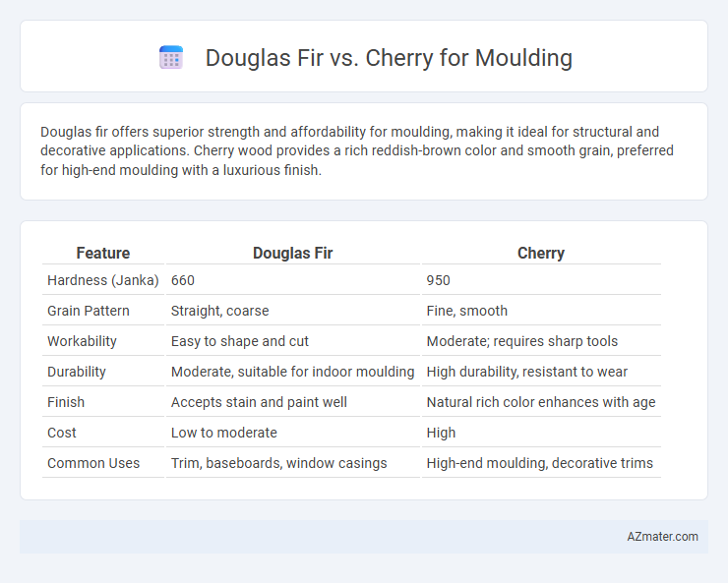Click 'Natural rich color enhances with age' cell
This screenshot has width=728, height=583.
(x=541, y=402)
